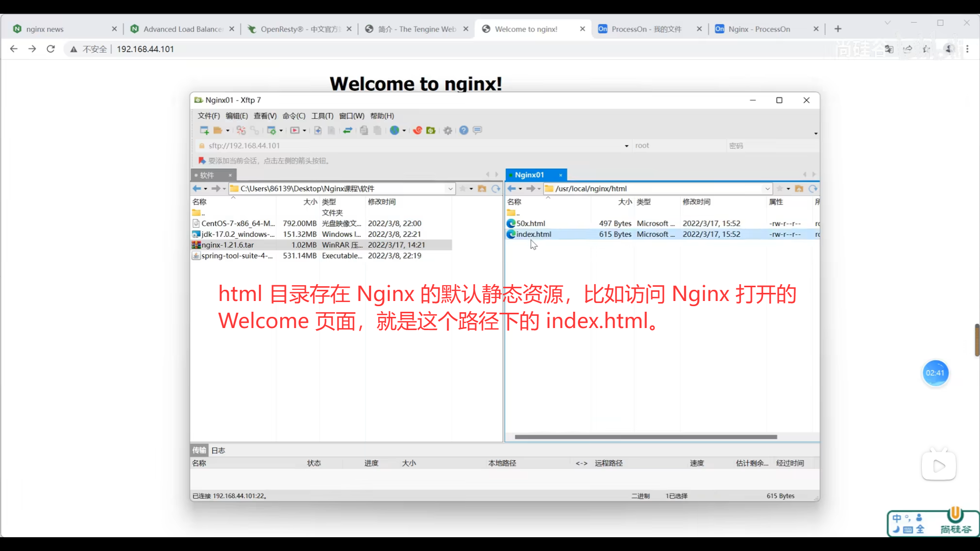This screenshot has height=551, width=980.
Task: Sort remote files by 修改时间 column
Action: pyautogui.click(x=696, y=202)
